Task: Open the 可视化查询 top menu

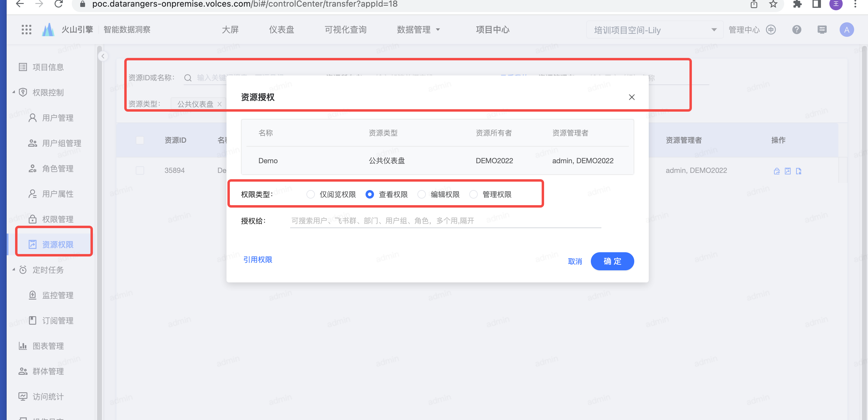Action: click(345, 30)
